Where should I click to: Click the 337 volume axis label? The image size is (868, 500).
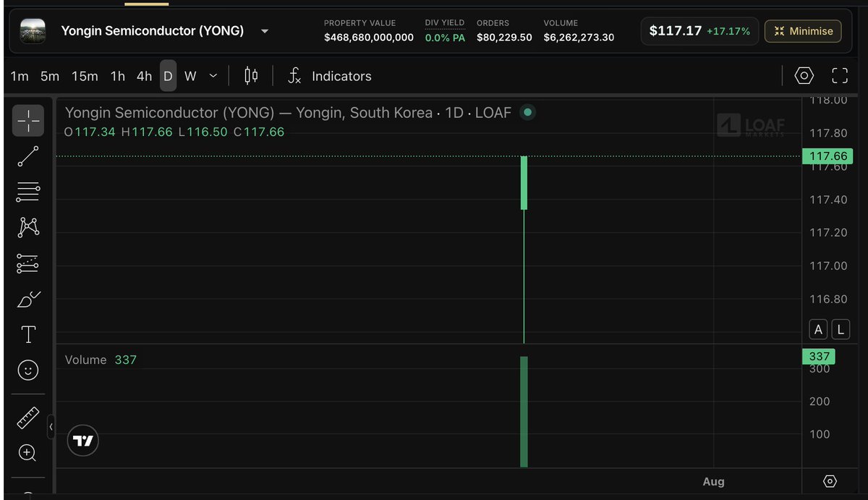pos(819,356)
